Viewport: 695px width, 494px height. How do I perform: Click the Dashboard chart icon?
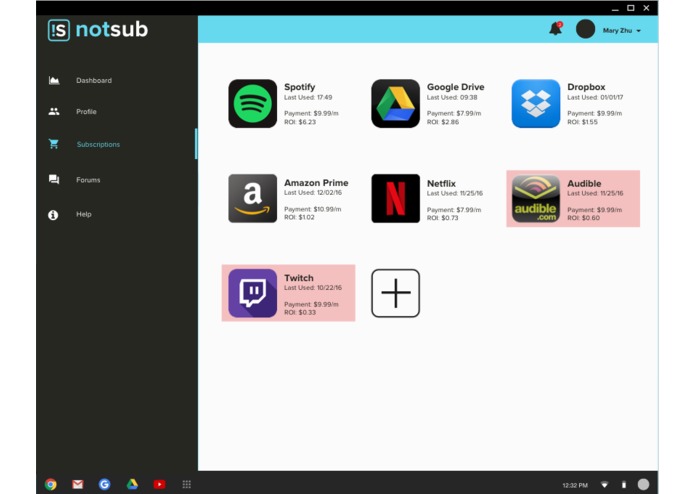click(x=54, y=80)
